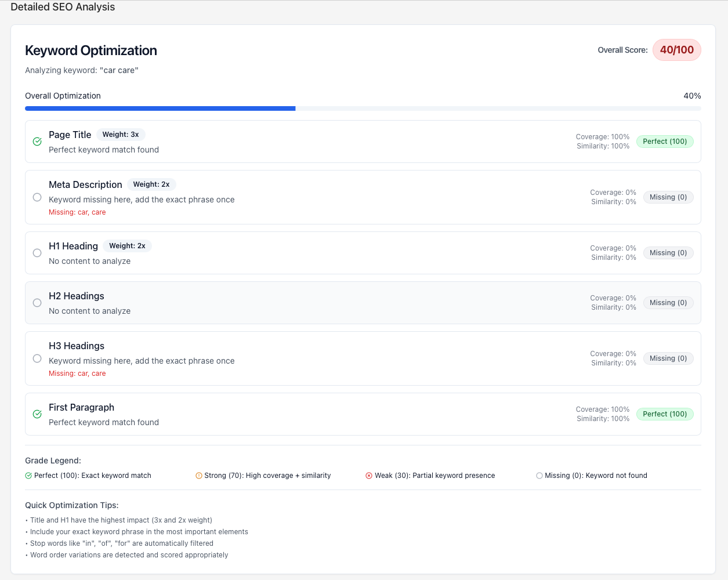Screen dimensions: 728x580
Task: Select the radio circle next to H1 Heading
Action: [37, 253]
